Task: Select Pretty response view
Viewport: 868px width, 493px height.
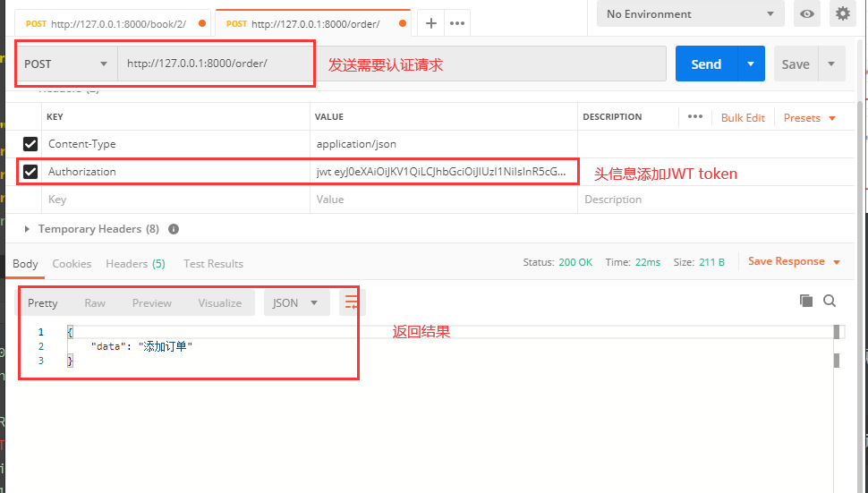Action: (x=43, y=302)
